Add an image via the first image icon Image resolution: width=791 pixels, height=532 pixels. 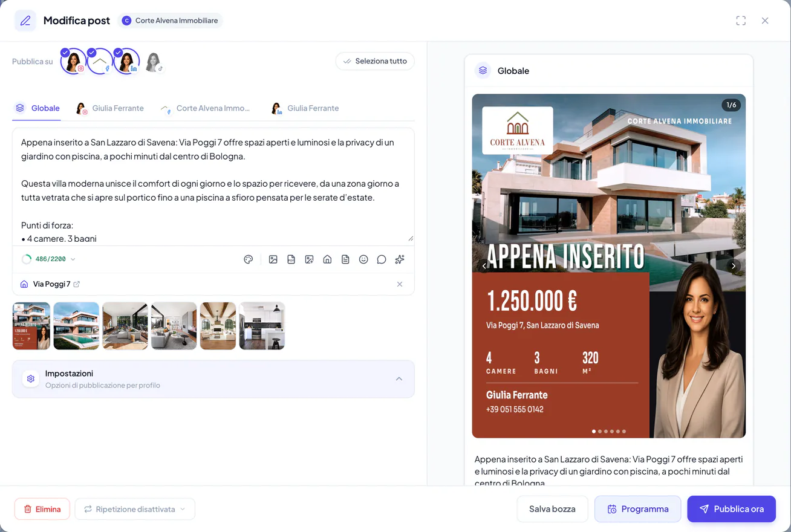tap(273, 259)
